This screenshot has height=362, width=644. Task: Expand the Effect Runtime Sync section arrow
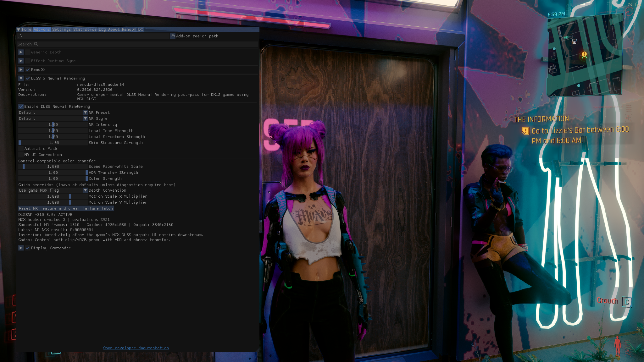21,61
